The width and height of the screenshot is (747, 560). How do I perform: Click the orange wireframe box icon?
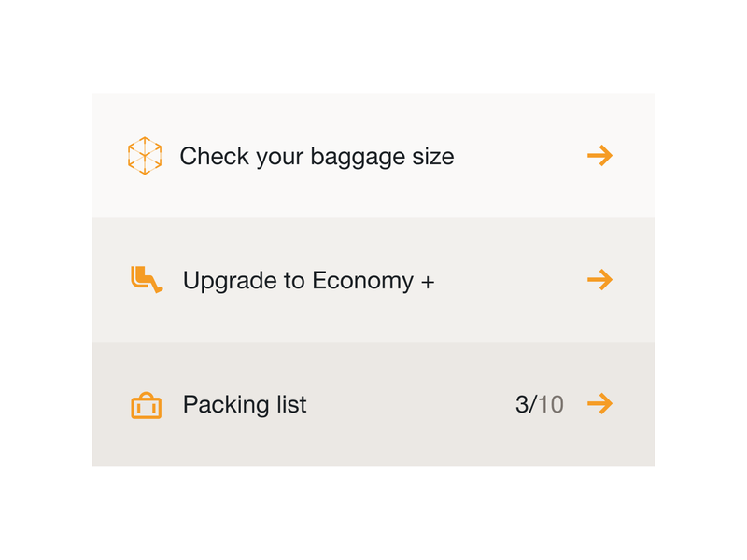click(x=145, y=155)
